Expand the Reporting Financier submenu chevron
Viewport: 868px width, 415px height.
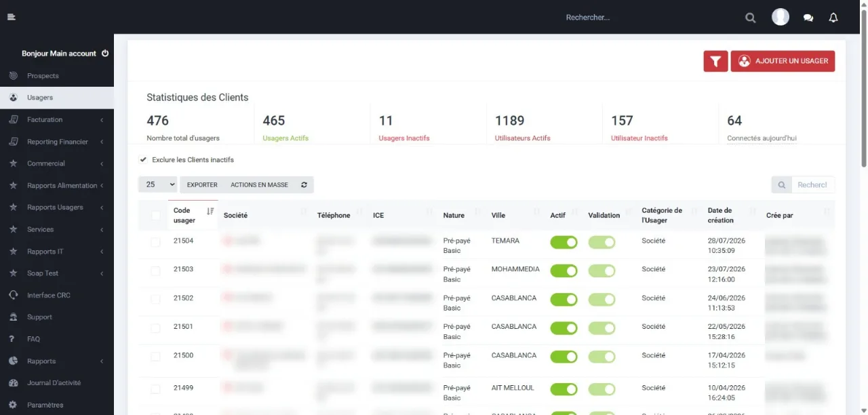(x=102, y=142)
